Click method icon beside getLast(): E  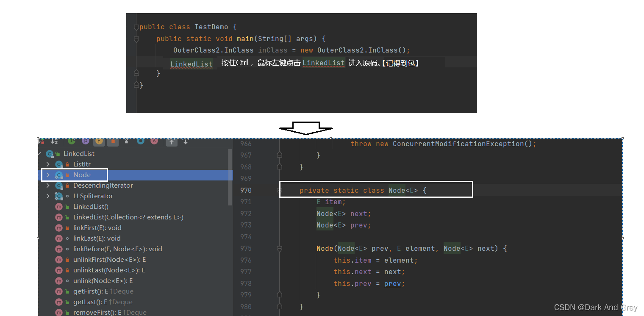pyautogui.click(x=59, y=302)
